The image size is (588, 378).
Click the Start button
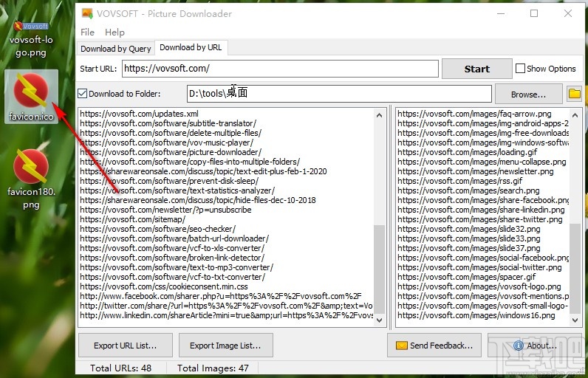pos(476,69)
